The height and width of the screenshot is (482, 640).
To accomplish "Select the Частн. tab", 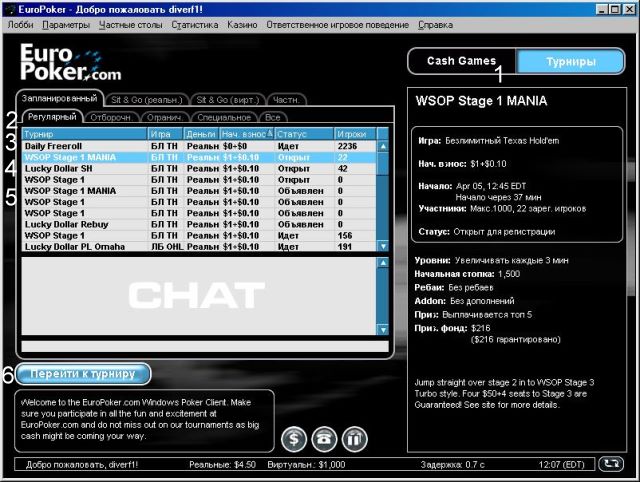I will (286, 100).
